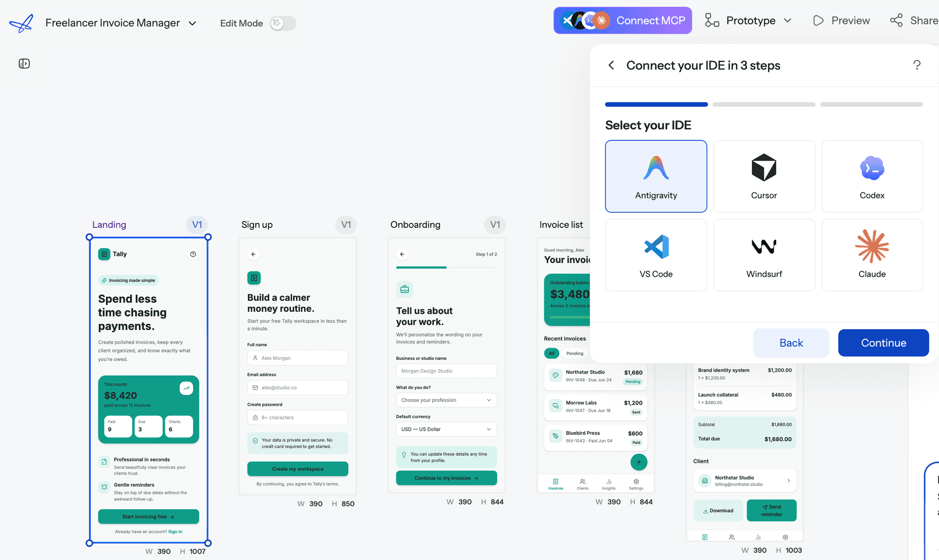Click the green plus add invoice button

point(639,462)
